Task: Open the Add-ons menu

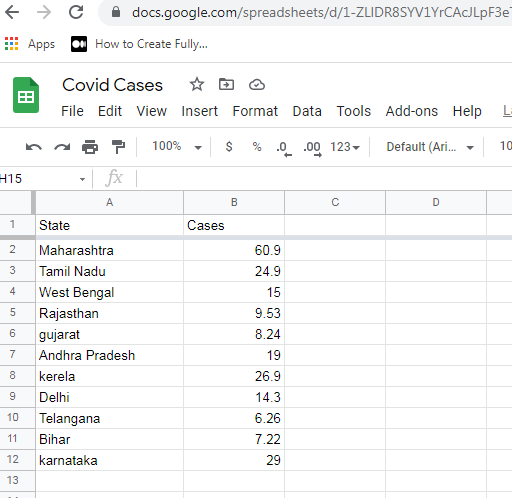Action: [412, 111]
